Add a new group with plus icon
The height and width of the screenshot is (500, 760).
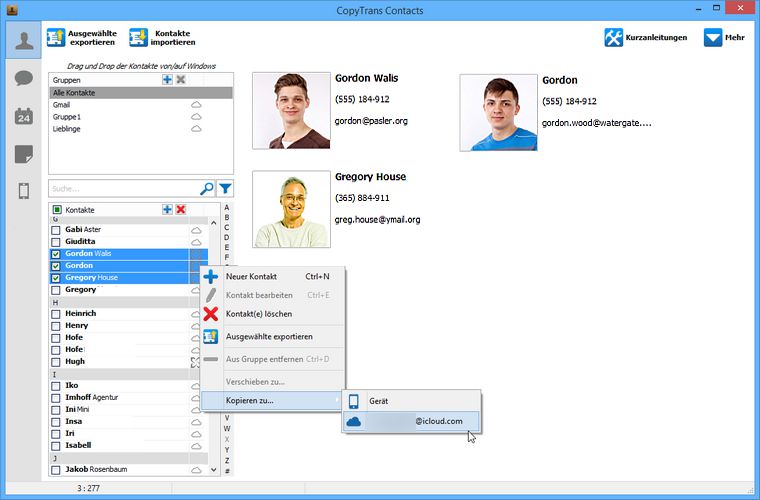(167, 79)
